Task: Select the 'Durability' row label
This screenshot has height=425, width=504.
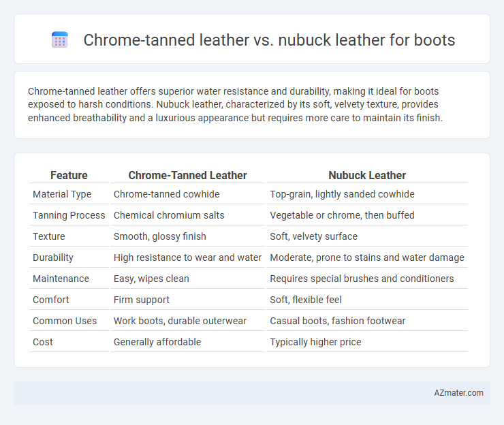Action: tap(53, 257)
